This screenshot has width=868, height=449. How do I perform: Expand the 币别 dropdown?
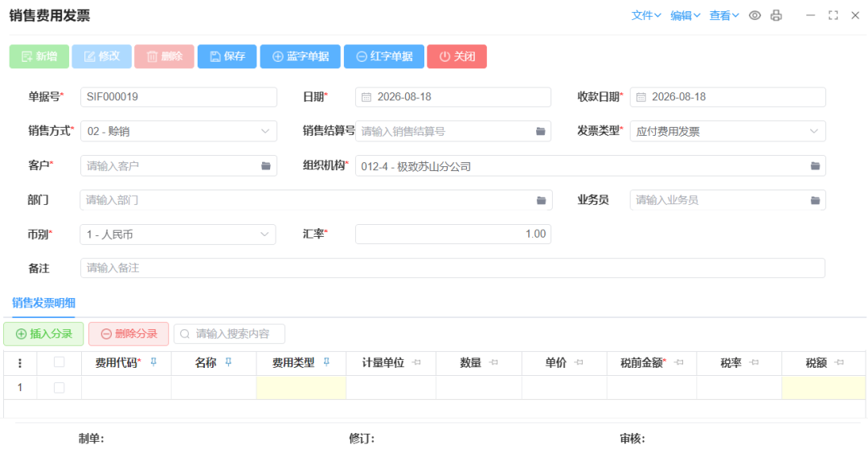click(x=264, y=235)
